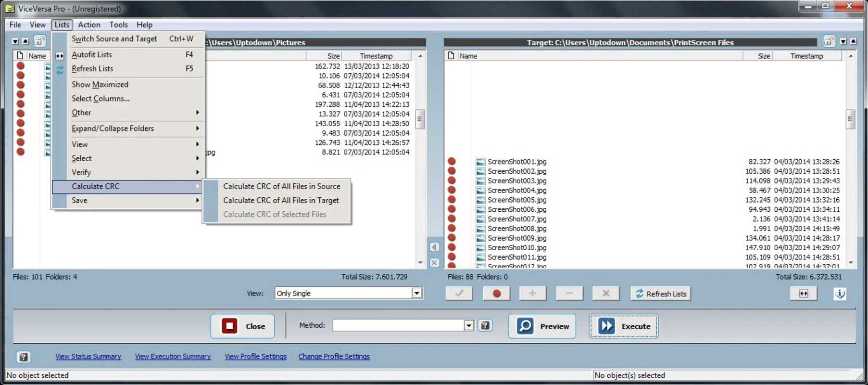Click the highlighted Calculate CRC item
This screenshot has width=868, height=385.
click(128, 186)
